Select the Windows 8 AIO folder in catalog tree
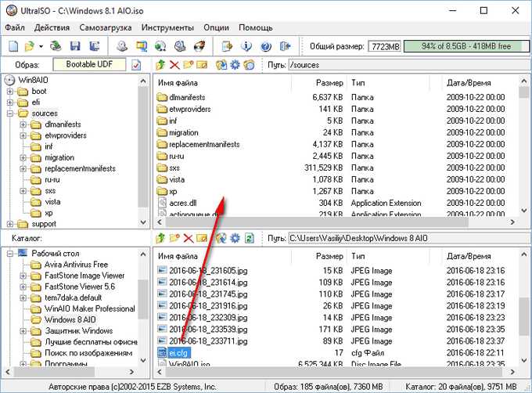Image resolution: width=532 pixels, height=393 pixels. tap(70, 319)
